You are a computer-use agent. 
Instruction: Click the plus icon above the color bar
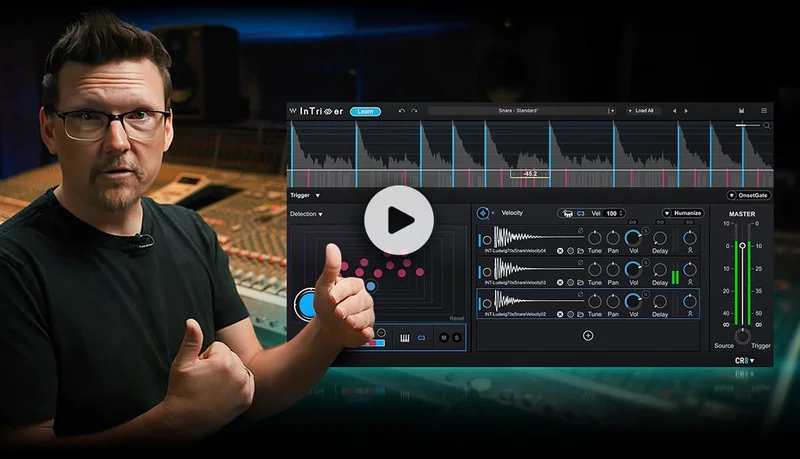click(381, 333)
